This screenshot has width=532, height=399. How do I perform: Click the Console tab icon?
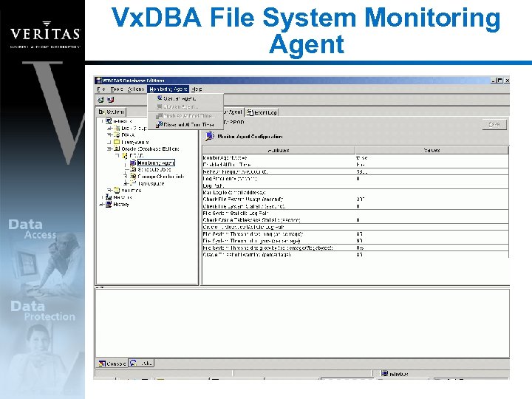[x=102, y=364]
